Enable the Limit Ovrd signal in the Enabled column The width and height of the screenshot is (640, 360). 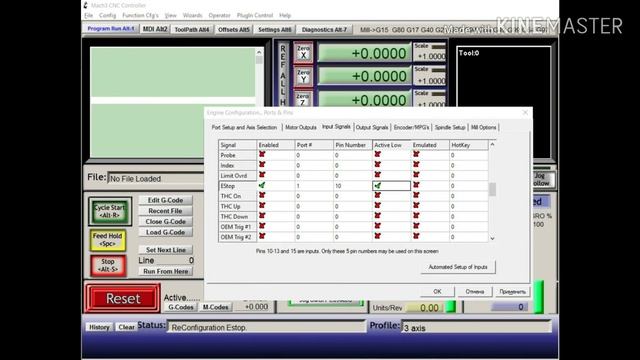click(x=262, y=175)
